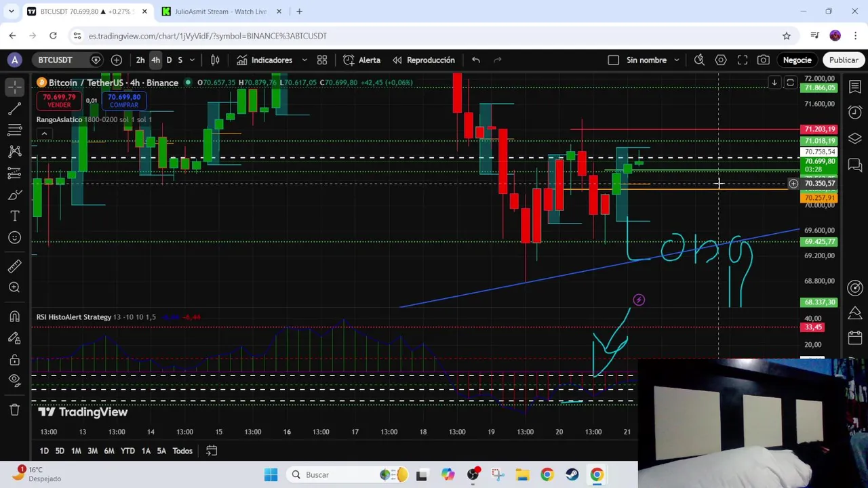Toggle stay in drawing mode
Image resolution: width=868 pixels, height=488 pixels.
(14, 338)
